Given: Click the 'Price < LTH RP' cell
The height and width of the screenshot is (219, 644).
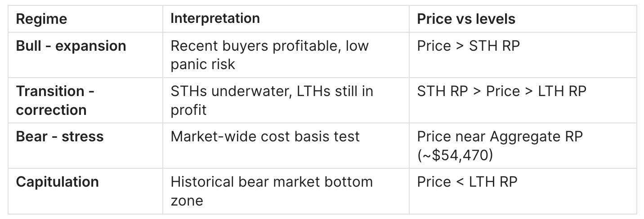Looking at the screenshot, I should click(467, 182).
